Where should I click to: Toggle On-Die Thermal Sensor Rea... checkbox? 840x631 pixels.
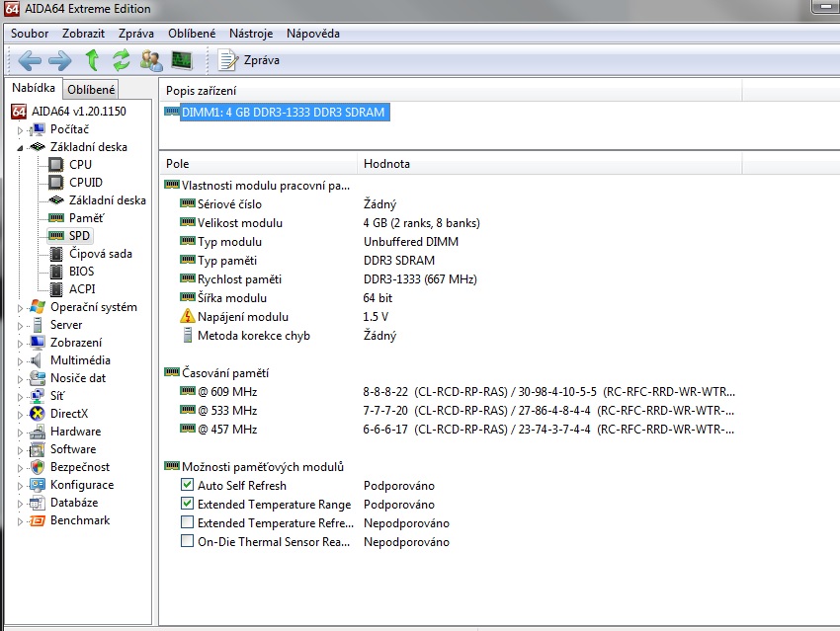tap(187, 541)
